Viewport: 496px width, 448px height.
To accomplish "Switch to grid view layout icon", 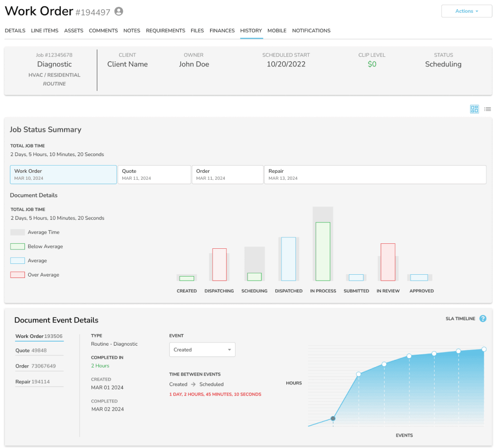I will click(x=474, y=109).
